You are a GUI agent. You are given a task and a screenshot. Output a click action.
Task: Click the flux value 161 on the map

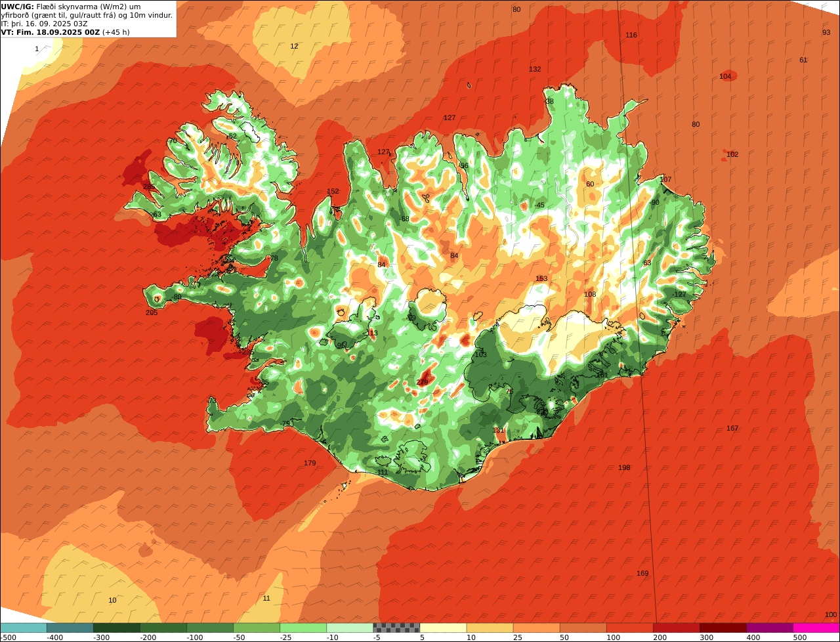(x=602, y=375)
